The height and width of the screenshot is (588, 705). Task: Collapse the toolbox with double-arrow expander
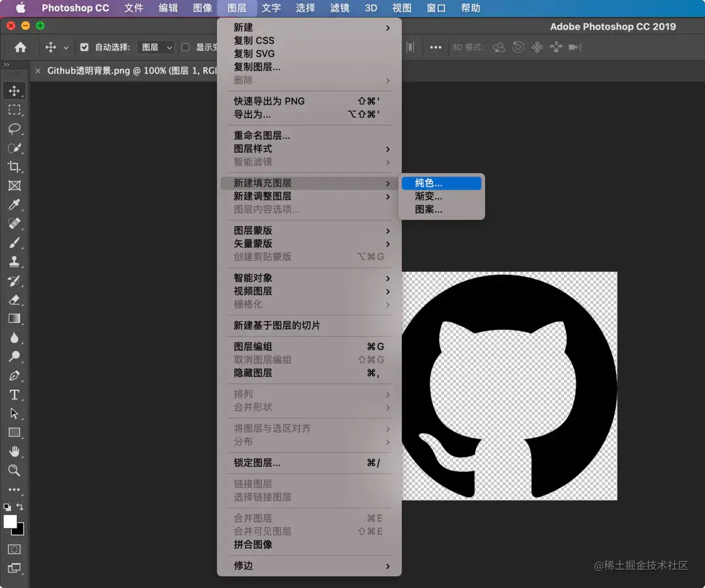coord(6,65)
